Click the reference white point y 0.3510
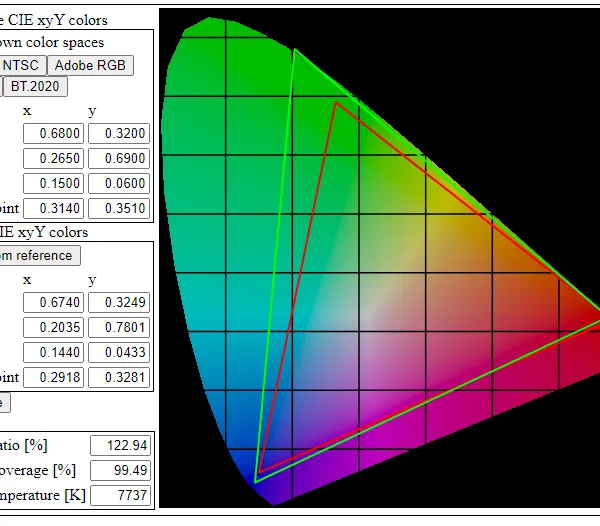This screenshot has width=600, height=526. pos(119,208)
